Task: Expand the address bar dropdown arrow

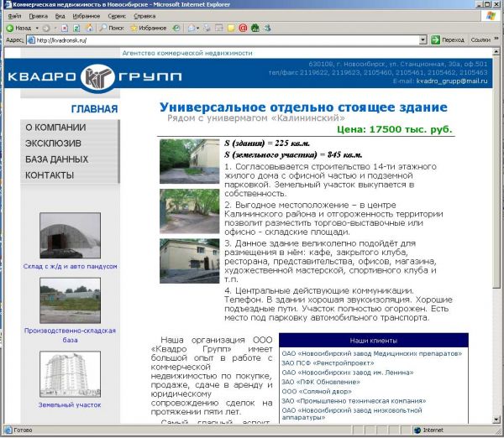Action: pyautogui.click(x=423, y=40)
